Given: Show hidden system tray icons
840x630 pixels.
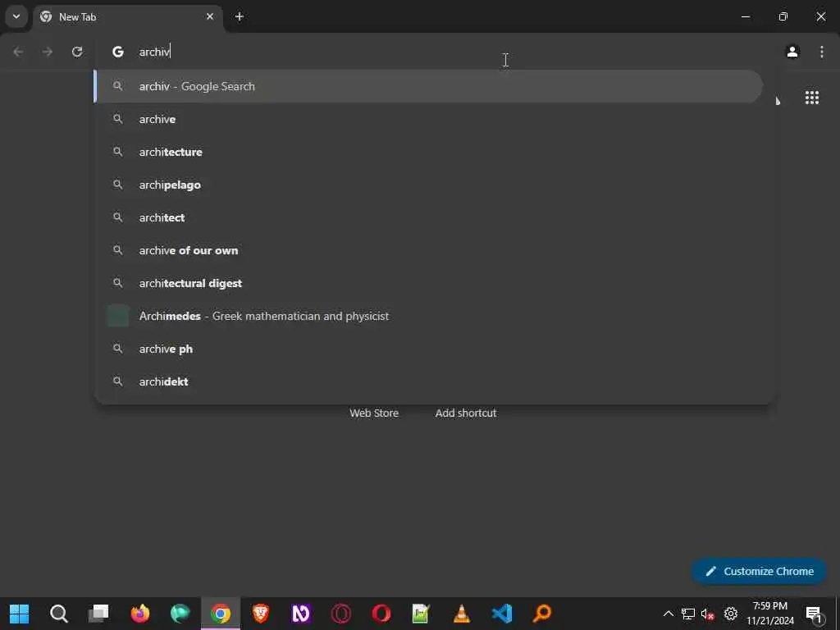Looking at the screenshot, I should click(668, 614).
